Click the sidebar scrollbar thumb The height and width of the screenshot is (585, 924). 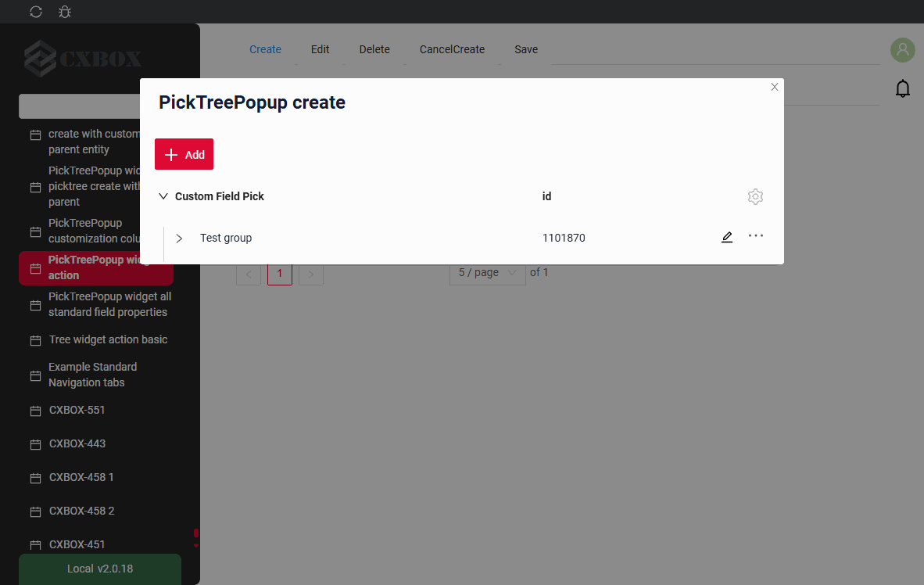[x=196, y=533]
